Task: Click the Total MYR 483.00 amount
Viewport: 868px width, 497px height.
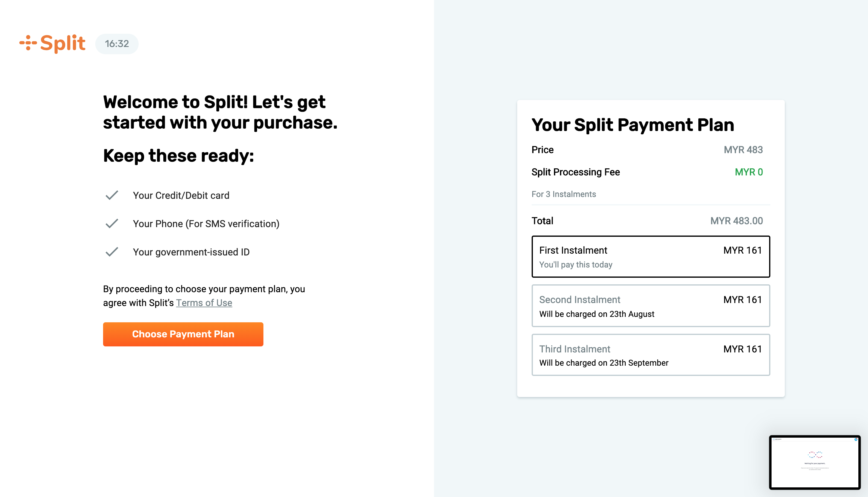Action: click(737, 221)
